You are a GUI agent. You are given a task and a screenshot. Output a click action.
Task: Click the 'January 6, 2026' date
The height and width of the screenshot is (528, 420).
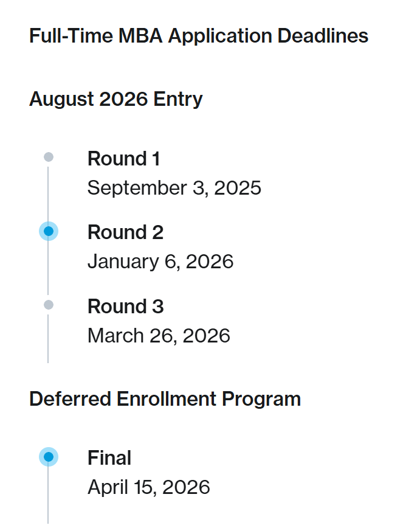(x=160, y=262)
